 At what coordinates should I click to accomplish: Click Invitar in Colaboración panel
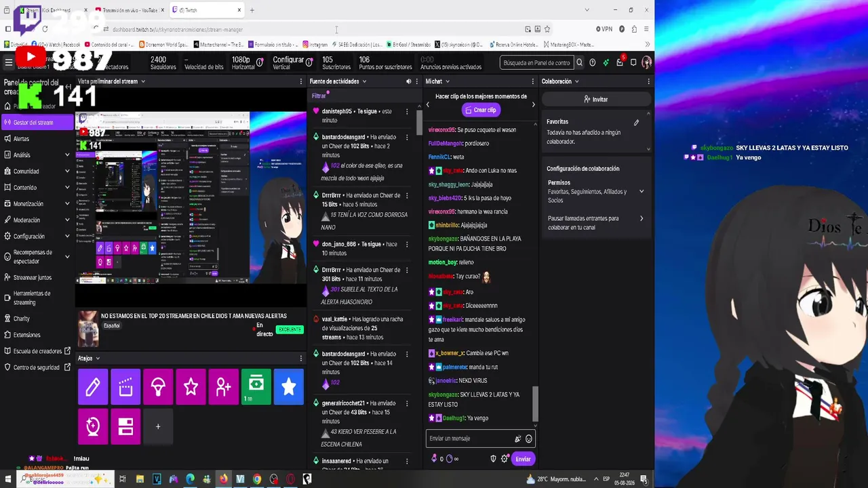pyautogui.click(x=595, y=99)
